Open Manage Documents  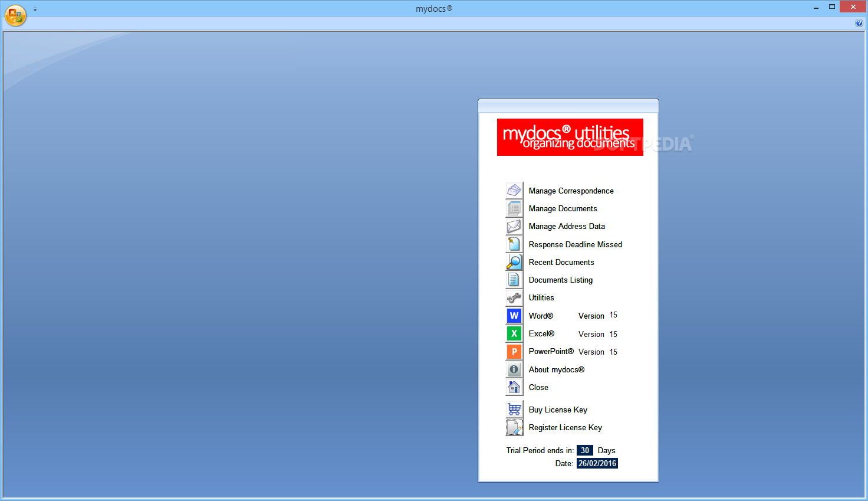point(563,208)
